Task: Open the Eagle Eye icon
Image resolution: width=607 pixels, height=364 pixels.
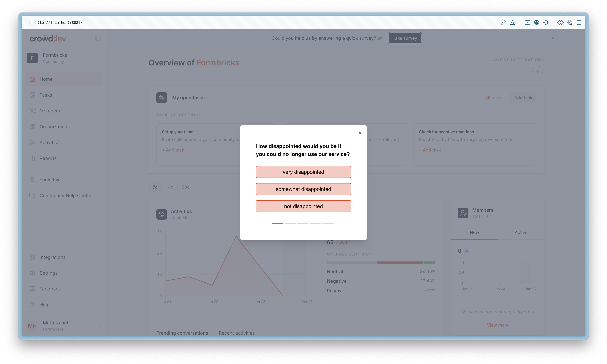Action: coord(32,180)
